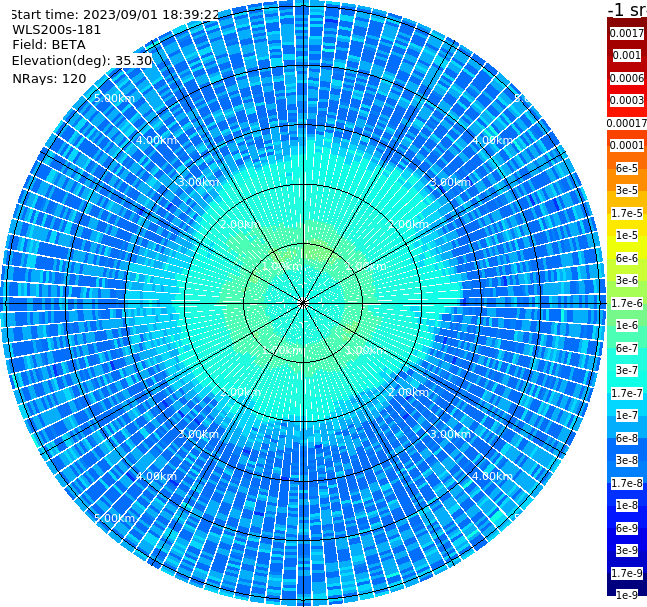Viewport: 647px width, 607px height.
Task: Select the 3.00km ring label in upper-right quadrant
Action: pyautogui.click(x=450, y=182)
